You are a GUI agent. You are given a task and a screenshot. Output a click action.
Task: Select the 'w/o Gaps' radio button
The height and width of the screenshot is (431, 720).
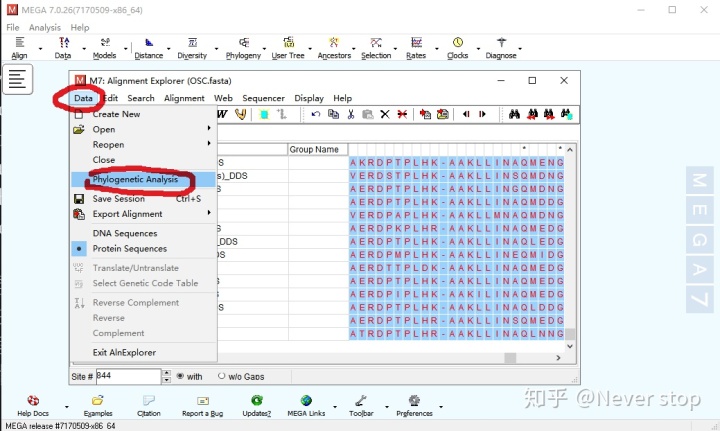point(222,376)
